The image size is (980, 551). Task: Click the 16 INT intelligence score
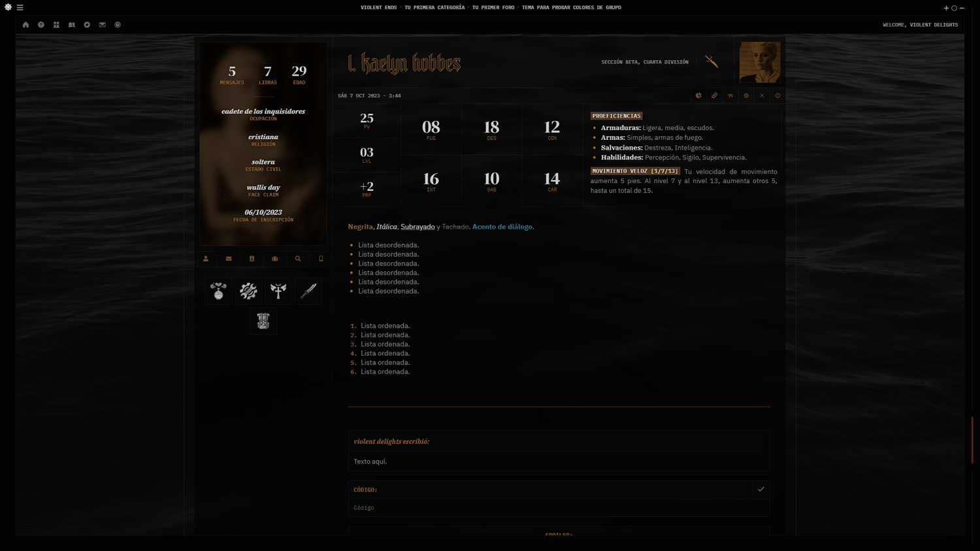point(431,181)
